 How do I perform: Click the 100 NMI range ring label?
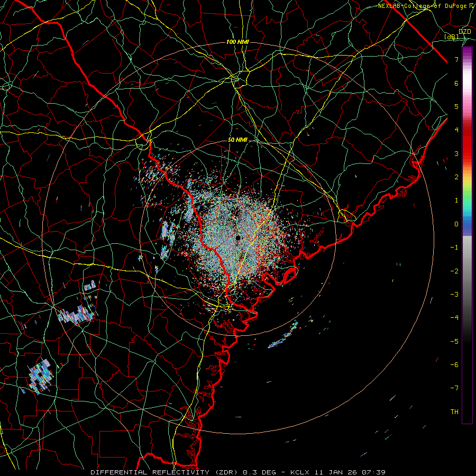(x=237, y=42)
